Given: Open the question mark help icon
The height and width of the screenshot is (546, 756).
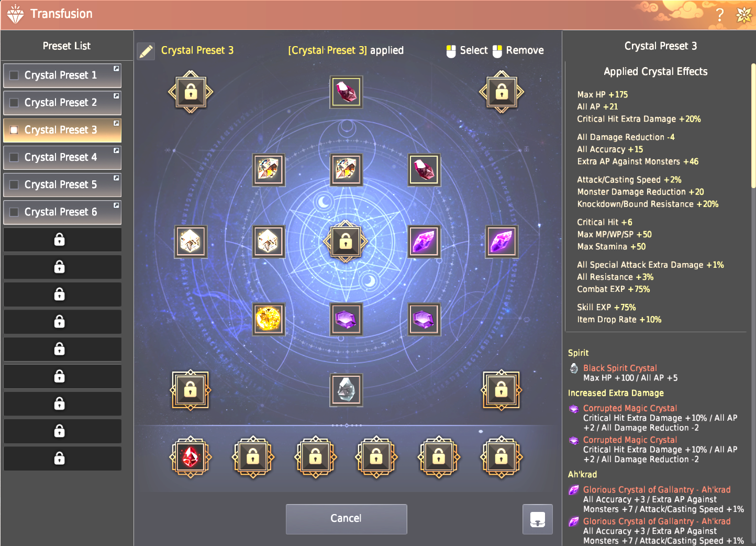Looking at the screenshot, I should tap(720, 15).
